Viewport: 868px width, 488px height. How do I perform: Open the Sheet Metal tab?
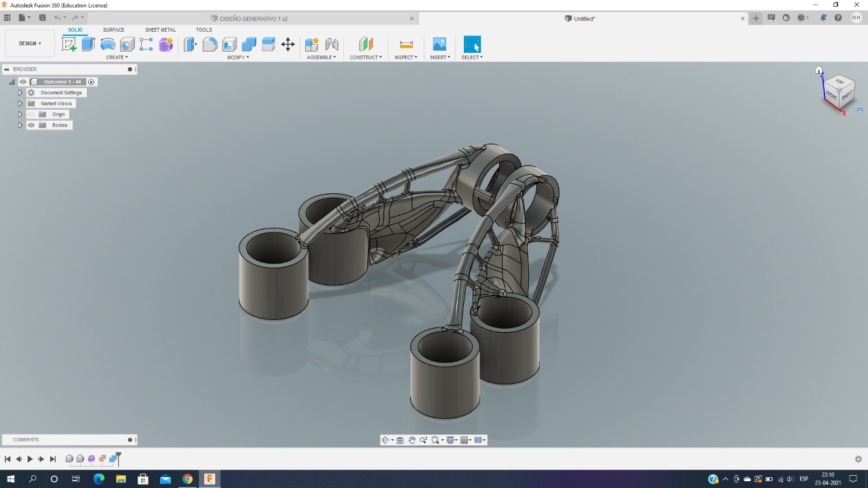tap(160, 30)
